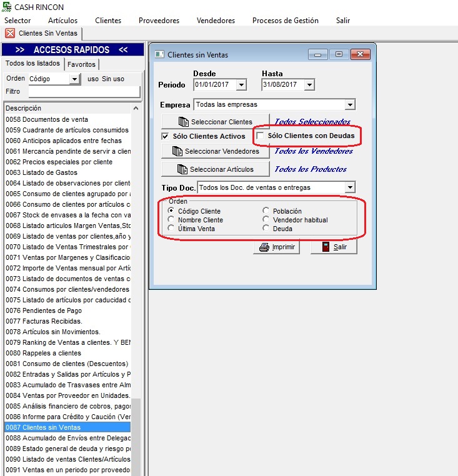Open the Vendedores menu
This screenshot has height=476, width=458.
pos(216,21)
